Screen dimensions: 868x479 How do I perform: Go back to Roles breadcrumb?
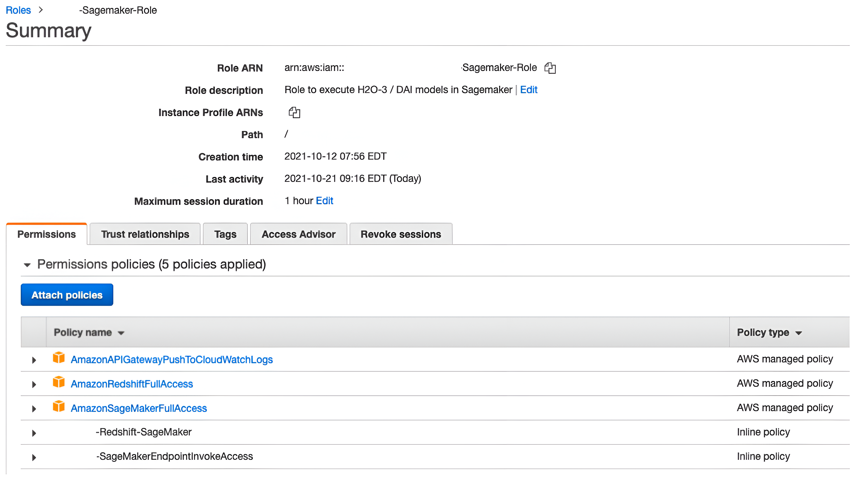18,10
